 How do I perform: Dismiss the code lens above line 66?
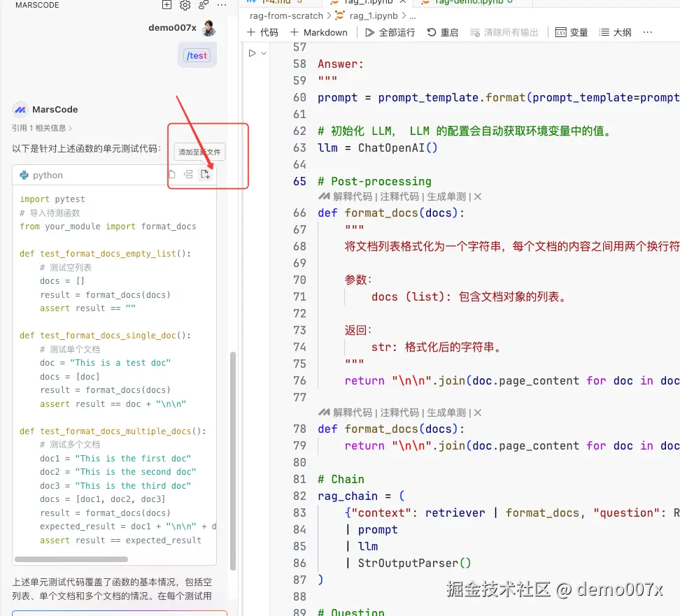pyautogui.click(x=478, y=196)
